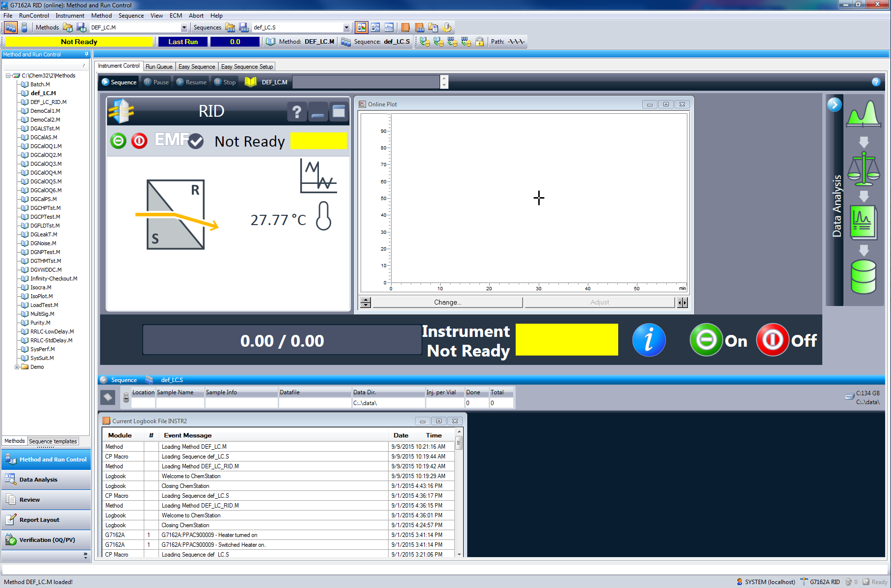Viewport: 891px width, 588px height.
Task: Open the Methods dropdown showing DEF_LC.M
Action: coord(183,27)
